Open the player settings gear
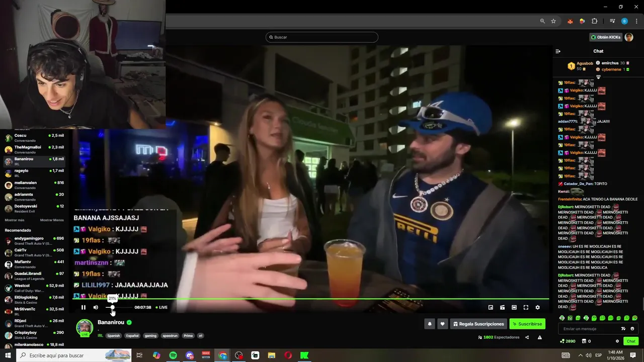Image resolution: width=644 pixels, height=362 pixels. click(537, 307)
